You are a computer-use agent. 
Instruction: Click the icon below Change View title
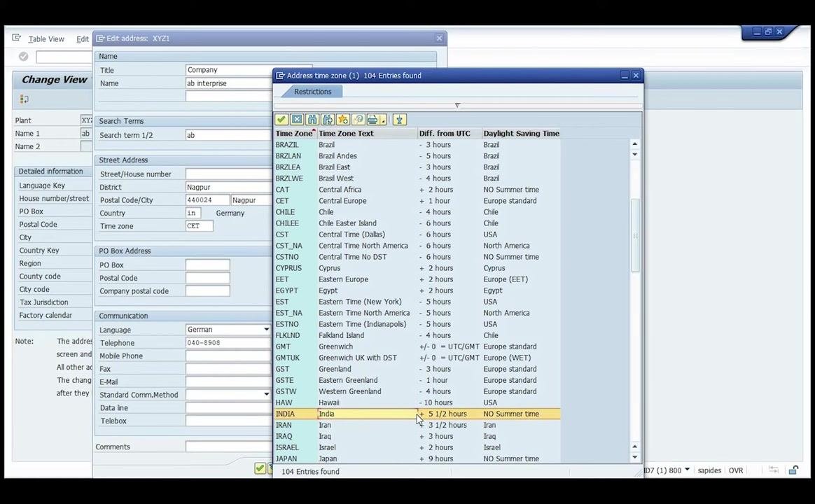(24, 99)
